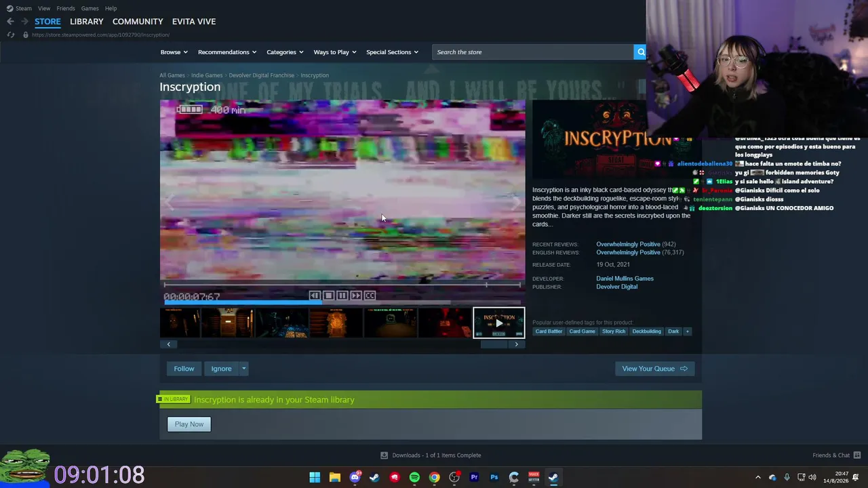Open Friends & Chat icon at bottom right
This screenshot has height=488, width=868.
pos(857,455)
